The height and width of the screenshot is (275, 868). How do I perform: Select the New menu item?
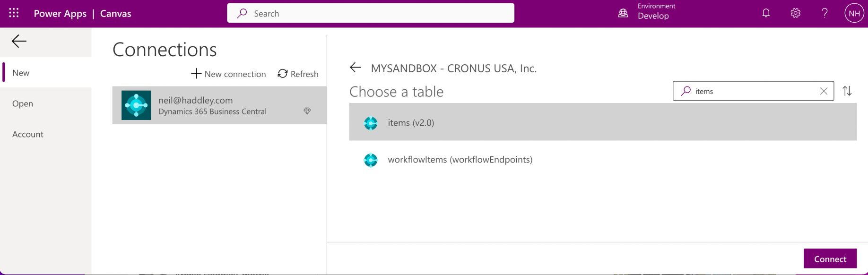[x=21, y=73]
